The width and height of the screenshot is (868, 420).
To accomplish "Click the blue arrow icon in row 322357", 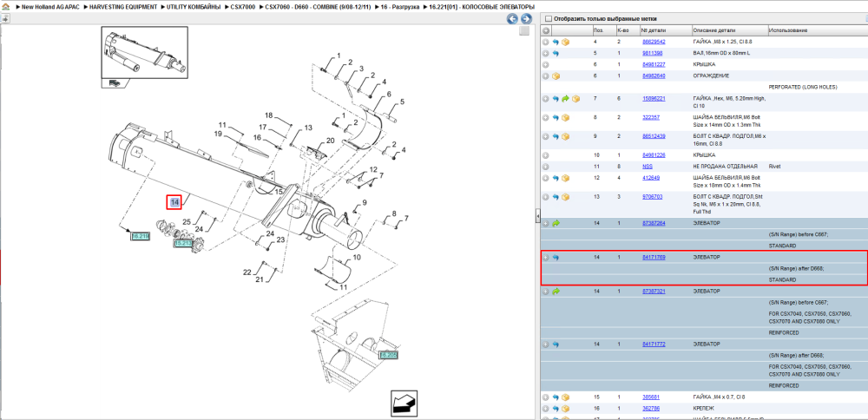I will click(x=556, y=117).
